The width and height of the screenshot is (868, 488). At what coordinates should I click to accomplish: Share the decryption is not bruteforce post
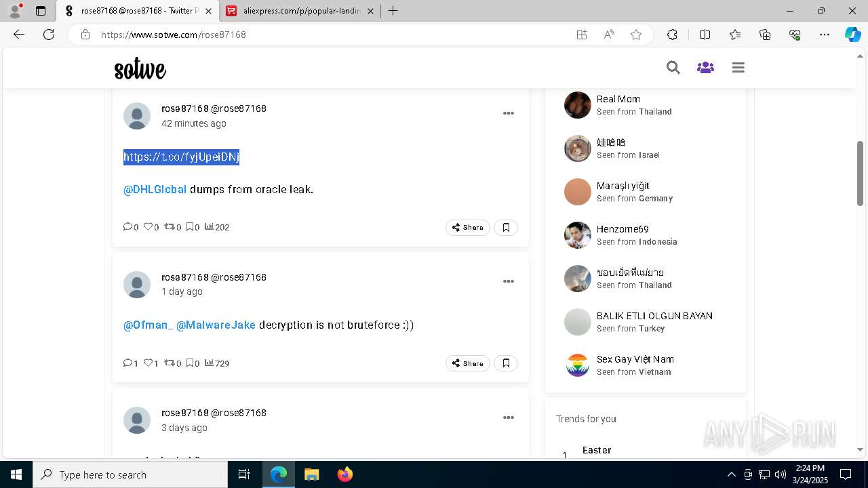click(467, 363)
